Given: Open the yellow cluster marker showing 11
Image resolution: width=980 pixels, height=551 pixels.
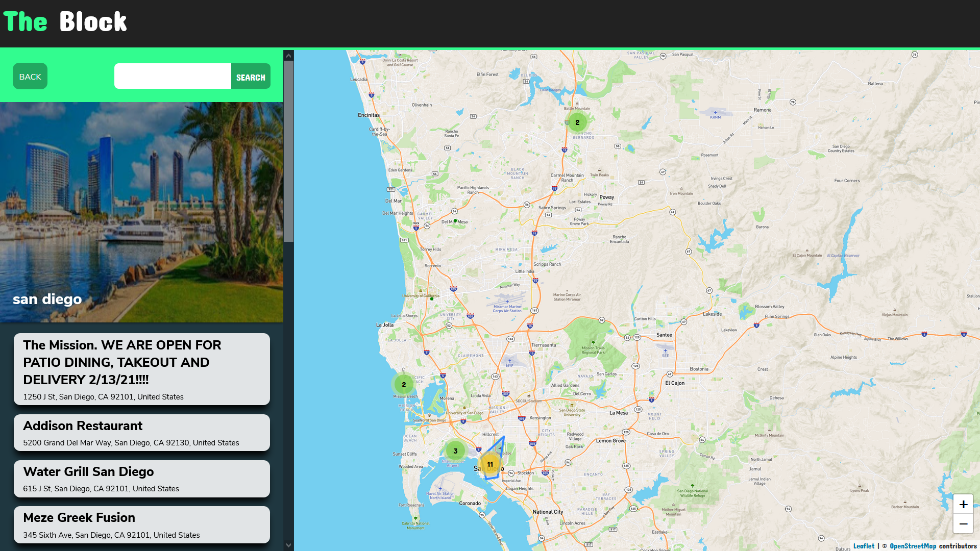Looking at the screenshot, I should click(490, 464).
